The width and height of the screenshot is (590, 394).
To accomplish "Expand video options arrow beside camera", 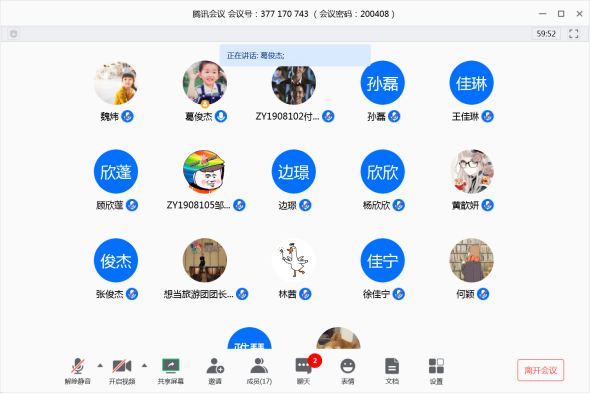I will (144, 365).
